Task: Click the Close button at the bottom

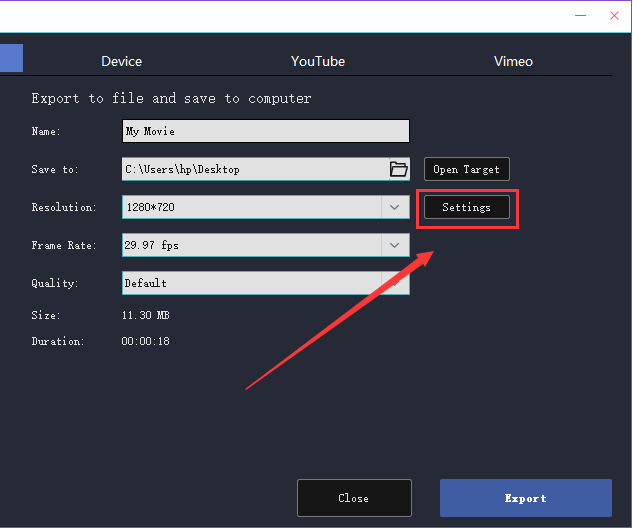Action: point(354,498)
